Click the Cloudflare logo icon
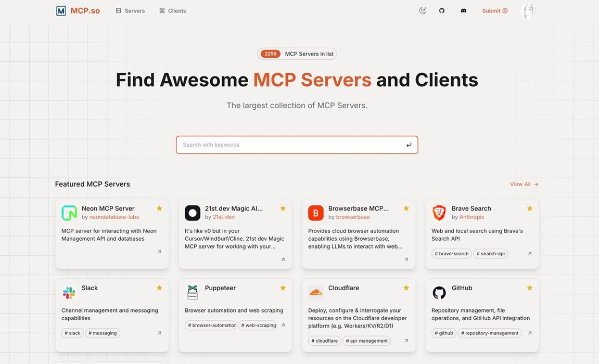Image resolution: width=599 pixels, height=364 pixels. pyautogui.click(x=316, y=292)
